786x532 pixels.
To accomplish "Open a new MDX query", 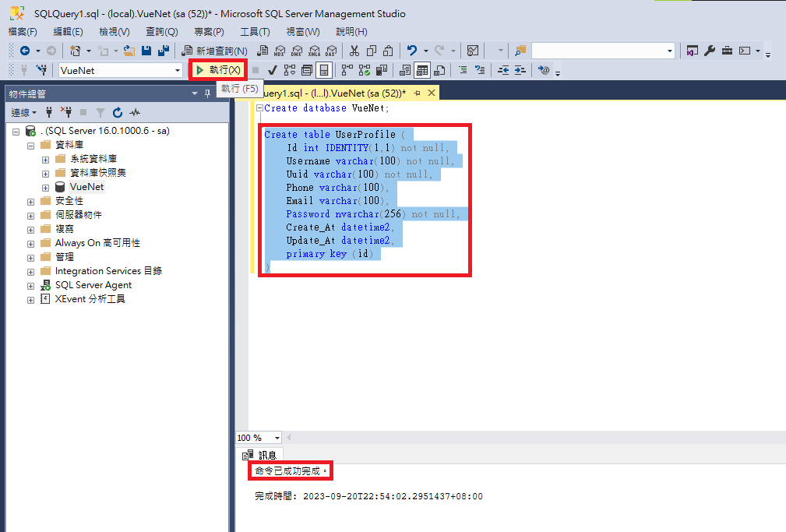I will click(280, 51).
